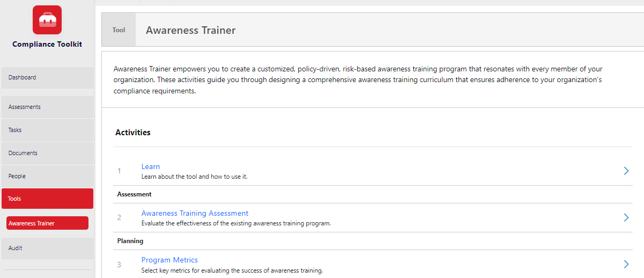The width and height of the screenshot is (644, 278).
Task: Click chevron for Awareness Training Assessment row
Action: [x=626, y=217]
